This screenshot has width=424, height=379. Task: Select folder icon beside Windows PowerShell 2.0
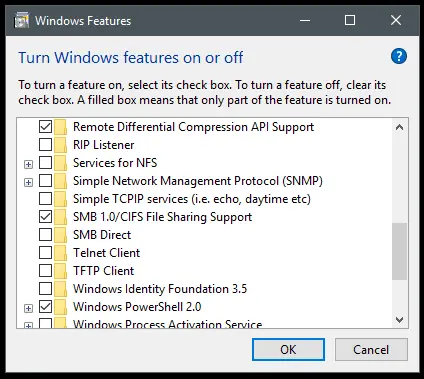click(x=60, y=307)
